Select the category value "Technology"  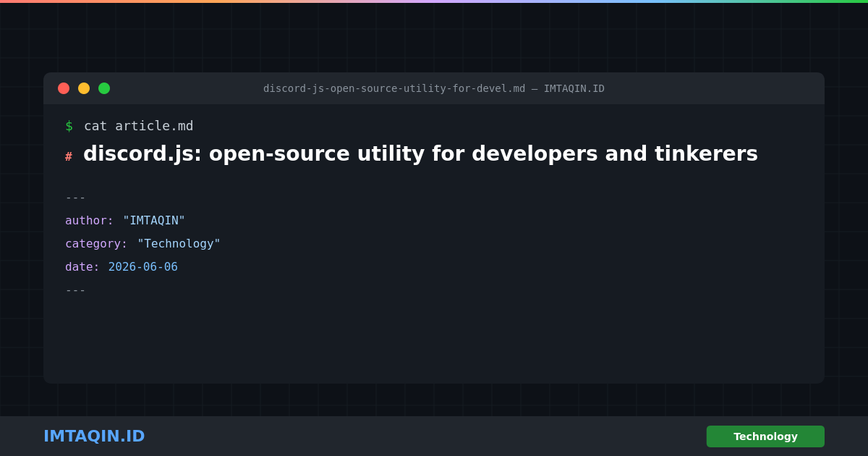click(179, 243)
